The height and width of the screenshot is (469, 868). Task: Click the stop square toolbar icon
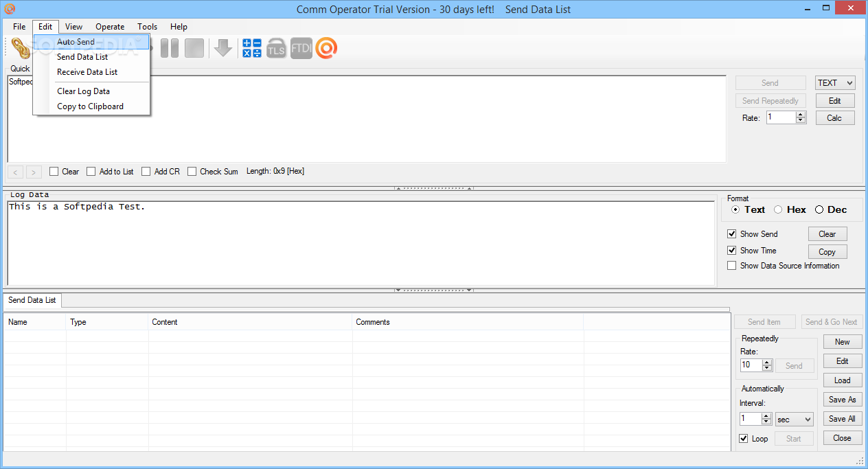pyautogui.click(x=194, y=48)
